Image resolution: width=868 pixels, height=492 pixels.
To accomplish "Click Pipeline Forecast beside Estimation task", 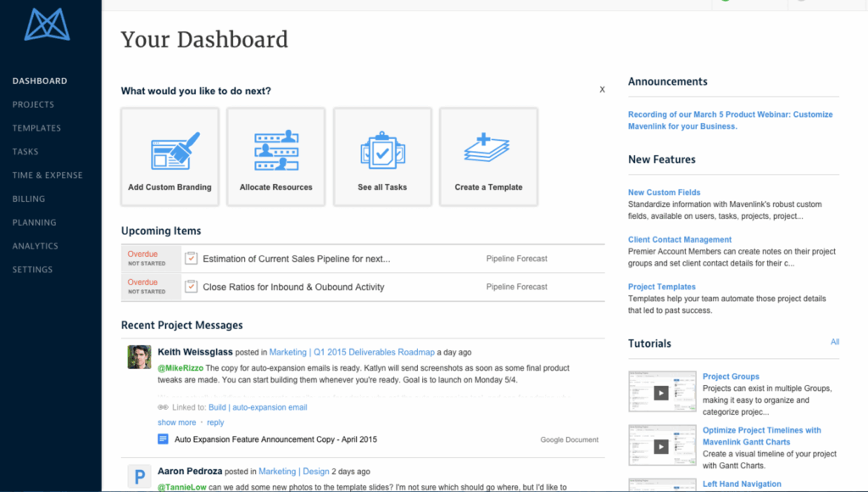I will pyautogui.click(x=516, y=259).
